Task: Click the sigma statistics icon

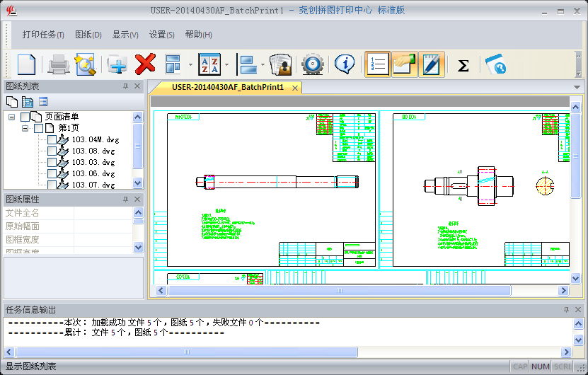Action: click(463, 65)
